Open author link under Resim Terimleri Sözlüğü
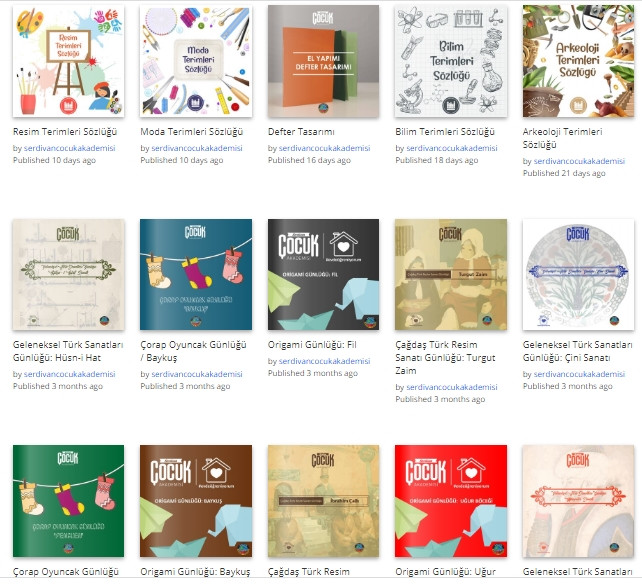 (70, 148)
